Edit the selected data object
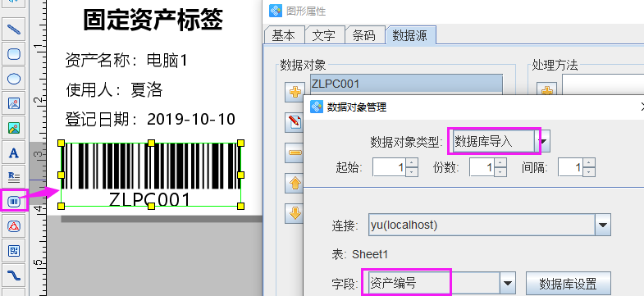644x296 pixels. [295, 122]
